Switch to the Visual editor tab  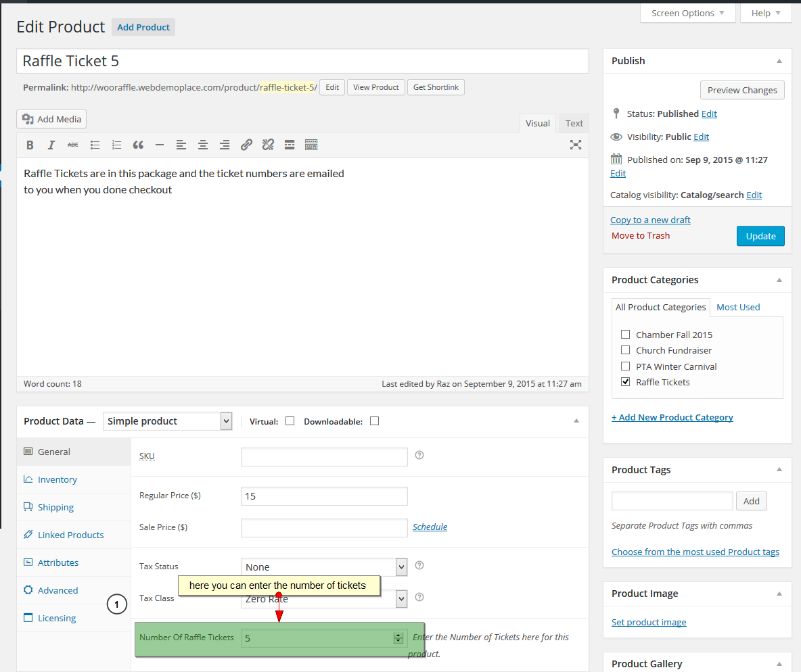(x=537, y=124)
